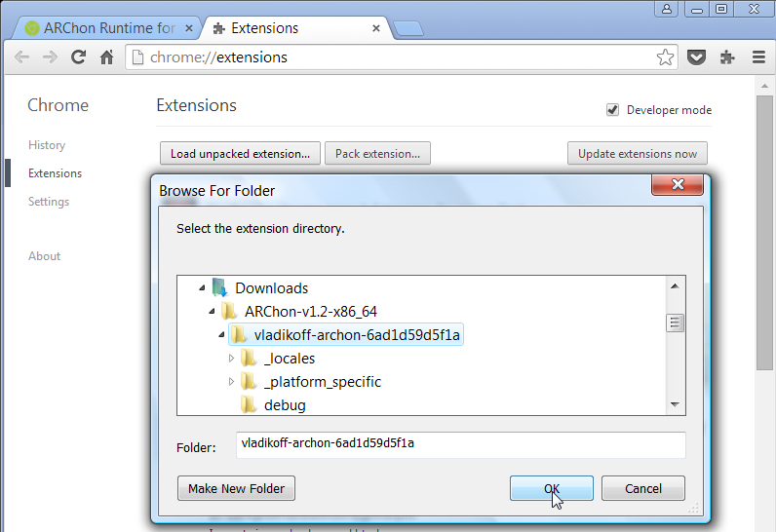The width and height of the screenshot is (776, 532).
Task: Select the debug tree label
Action: click(x=285, y=405)
